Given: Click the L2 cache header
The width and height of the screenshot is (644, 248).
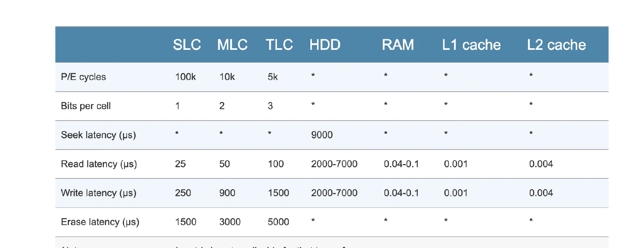Looking at the screenshot, I should pyautogui.click(x=556, y=45).
